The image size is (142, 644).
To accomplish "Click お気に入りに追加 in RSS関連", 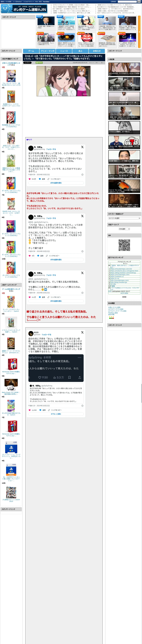I will pos(114,307).
